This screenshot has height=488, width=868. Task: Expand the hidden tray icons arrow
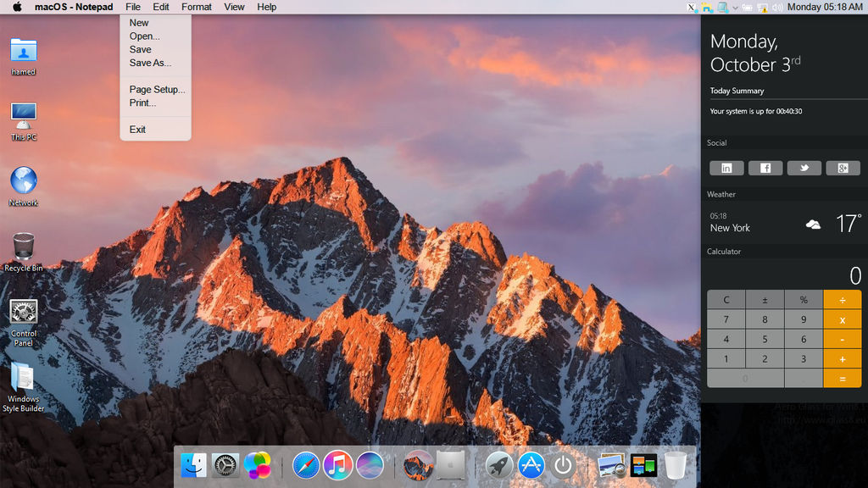coord(735,7)
